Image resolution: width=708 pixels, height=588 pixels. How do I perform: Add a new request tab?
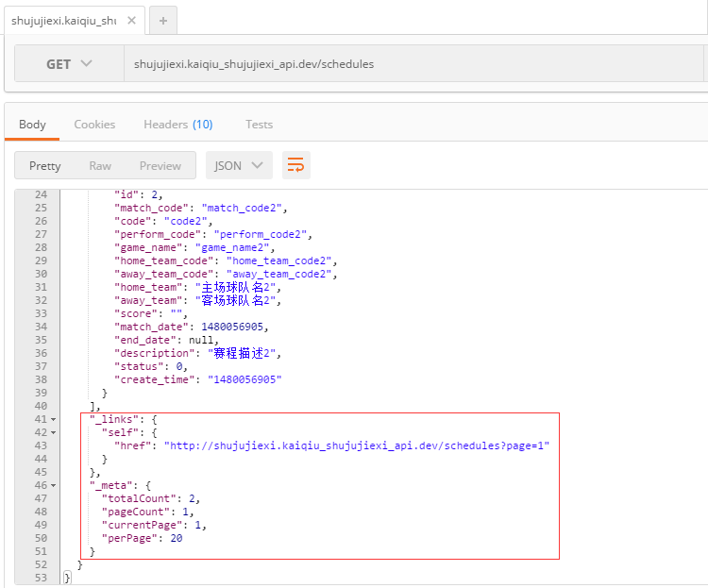[x=162, y=20]
